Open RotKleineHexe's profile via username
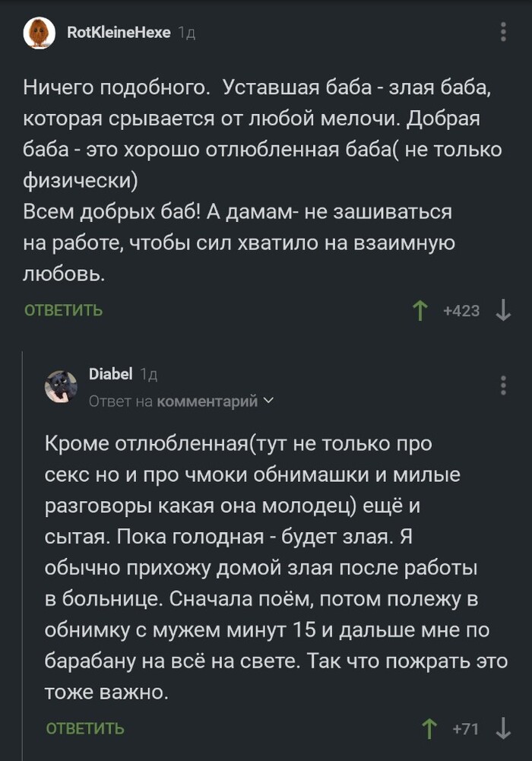Viewport: 532px width, 761px height. pos(119,33)
